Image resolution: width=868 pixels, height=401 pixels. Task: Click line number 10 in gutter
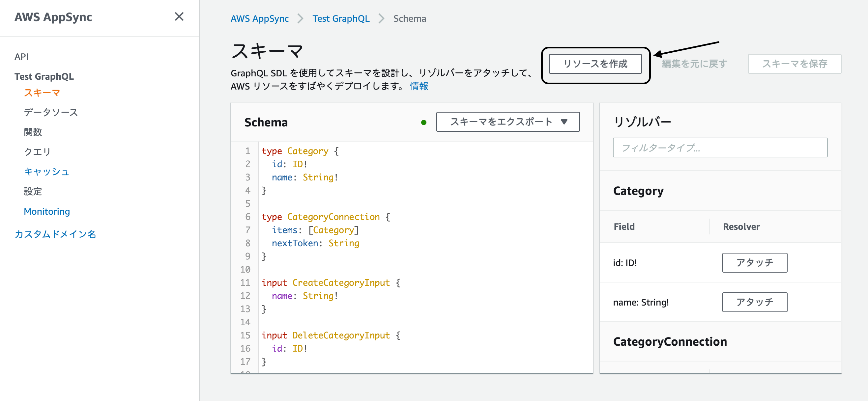coord(245,270)
